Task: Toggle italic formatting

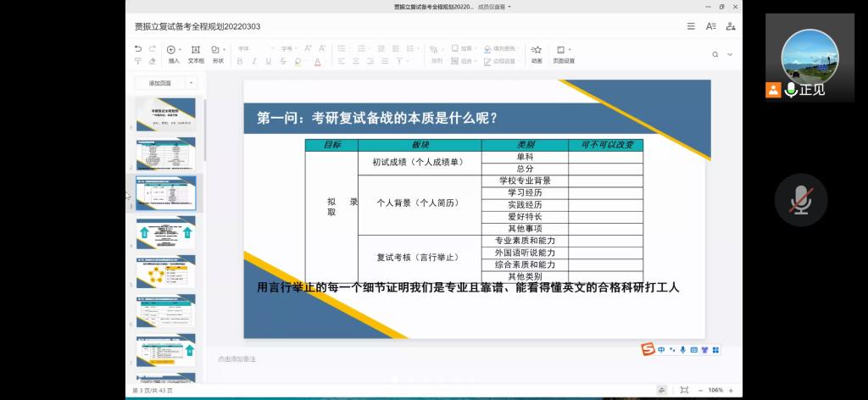Action: coord(254,61)
